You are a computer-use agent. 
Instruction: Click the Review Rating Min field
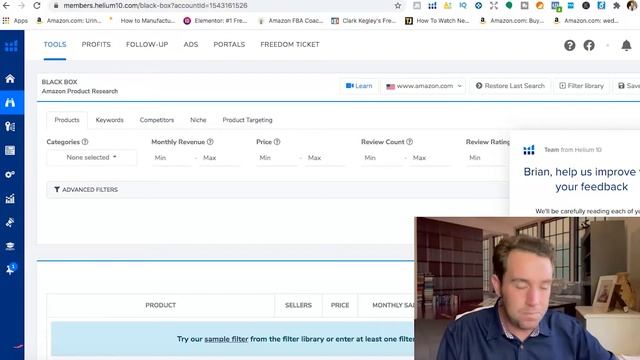[487, 158]
